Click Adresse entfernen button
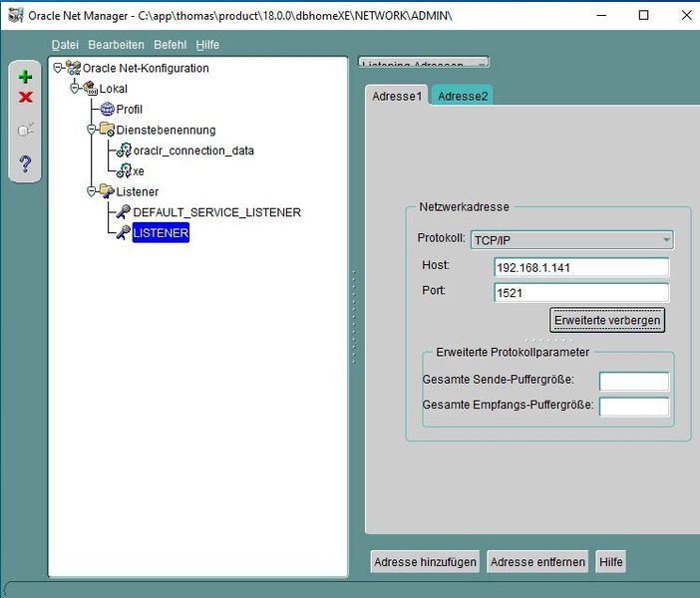 [x=537, y=562]
